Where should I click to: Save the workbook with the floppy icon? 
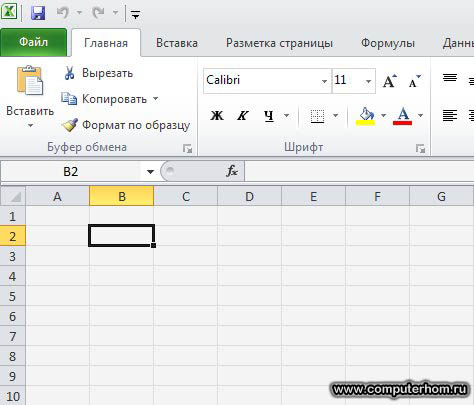[38, 13]
